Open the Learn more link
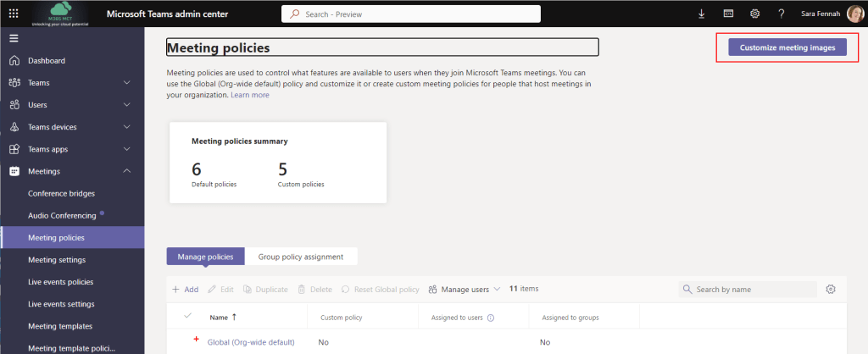This screenshot has height=354, width=868. 250,95
